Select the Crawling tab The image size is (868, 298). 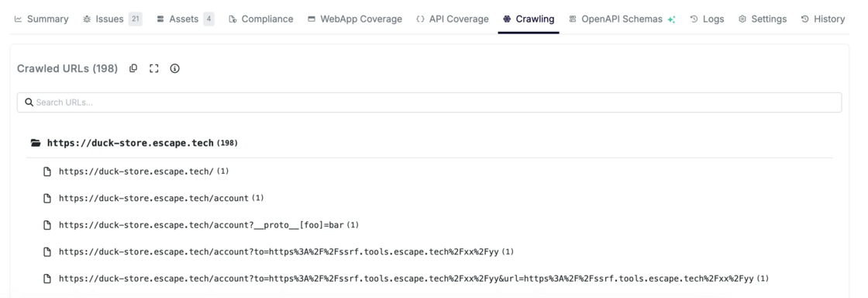(529, 19)
